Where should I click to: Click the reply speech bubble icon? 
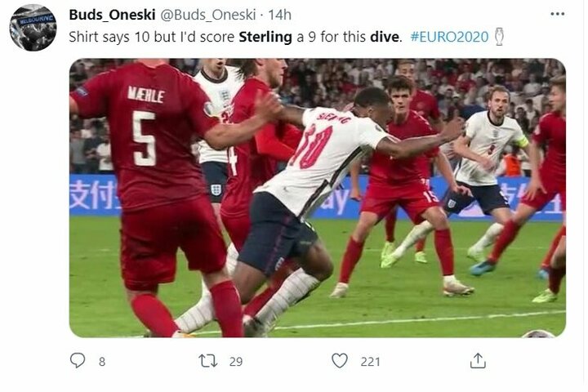pos(78,360)
